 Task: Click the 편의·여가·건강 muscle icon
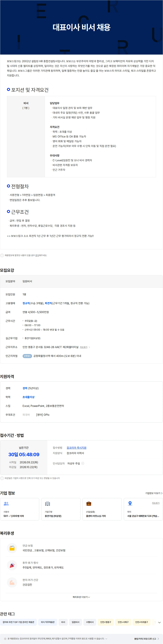(x=12, y=582)
